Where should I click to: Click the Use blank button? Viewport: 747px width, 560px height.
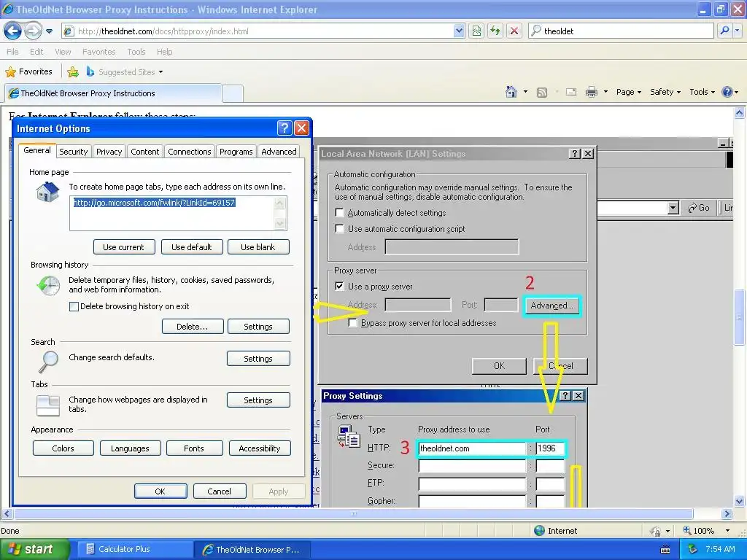coord(258,247)
